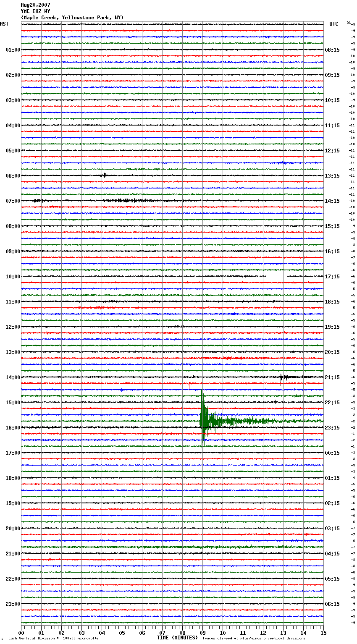Click the '02:15' UTC time label
Viewport: 357px width, 644px height.
[x=332, y=503]
